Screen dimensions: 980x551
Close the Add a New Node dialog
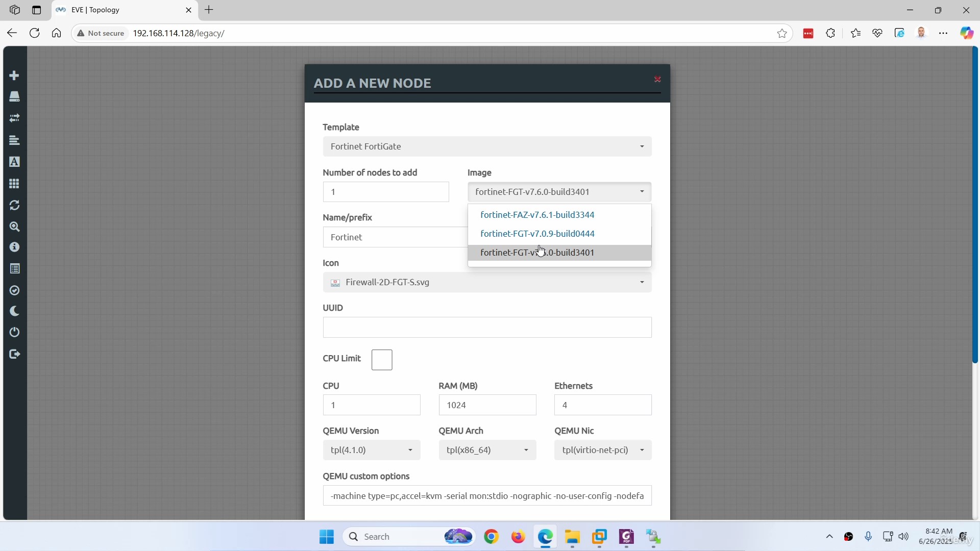point(657,80)
